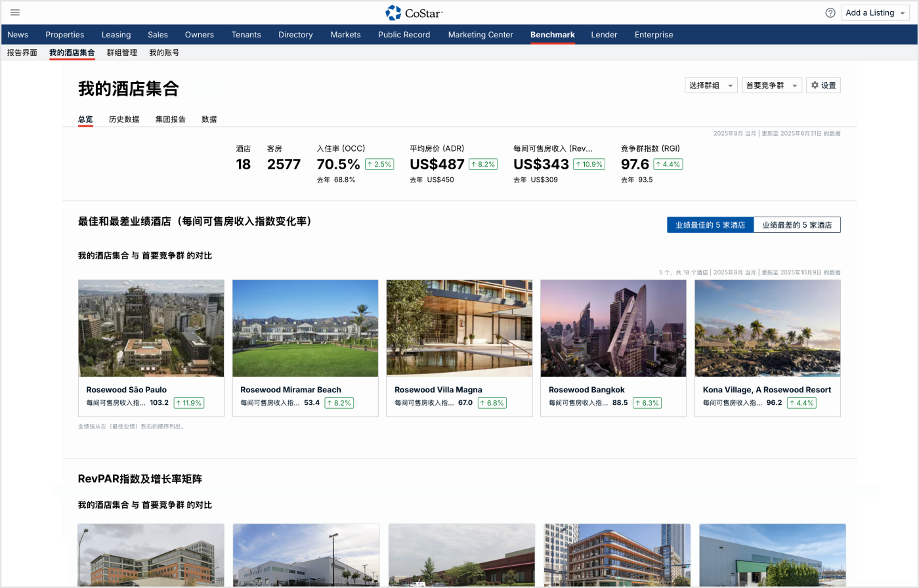This screenshot has width=919, height=588.
Task: Switch to the 历史数据 tab
Action: pyautogui.click(x=124, y=119)
